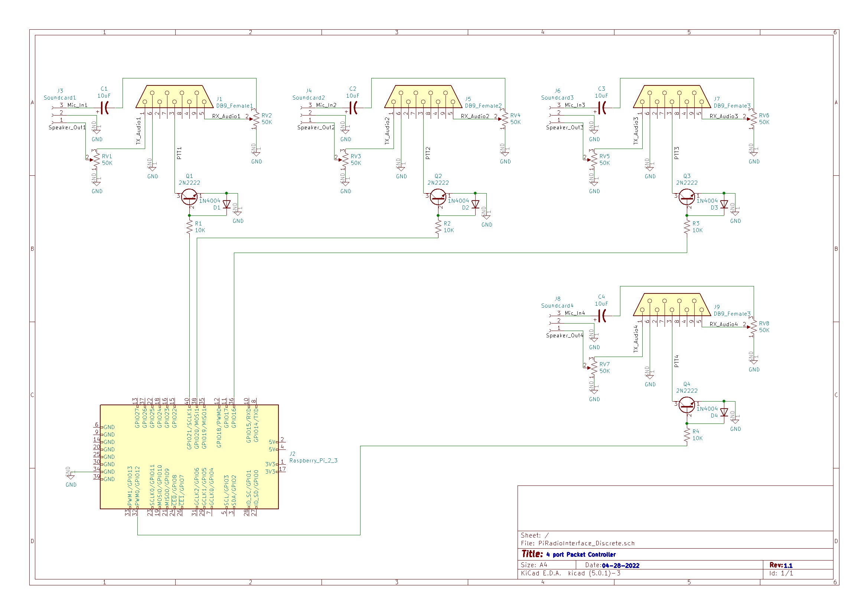This screenshot has width=868, height=614.
Task: Select the R3 10K resistor symbol
Action: point(687,227)
